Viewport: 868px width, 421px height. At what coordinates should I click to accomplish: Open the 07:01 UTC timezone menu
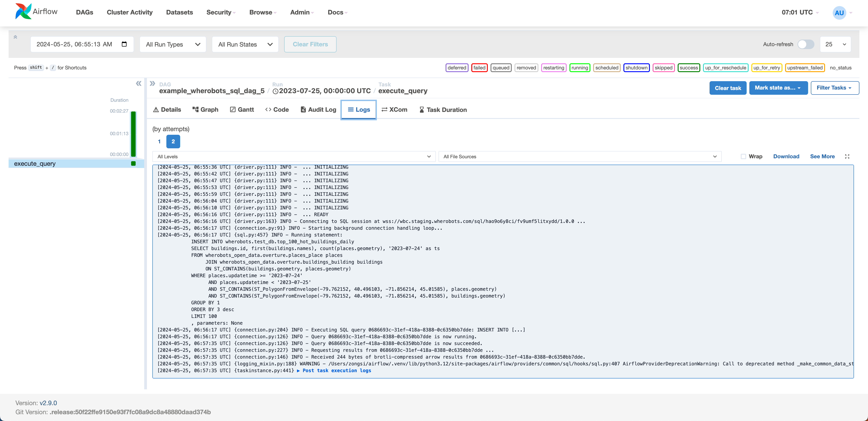tap(800, 12)
